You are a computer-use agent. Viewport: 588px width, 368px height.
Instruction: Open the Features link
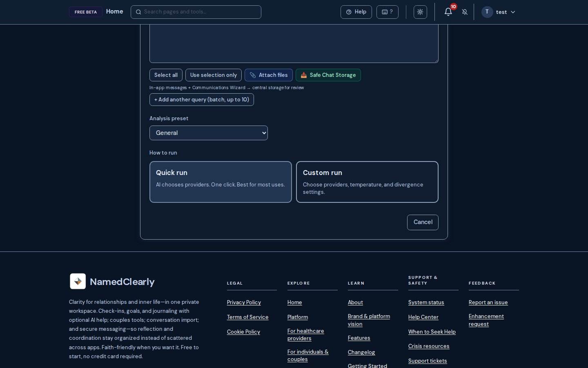pos(359,338)
